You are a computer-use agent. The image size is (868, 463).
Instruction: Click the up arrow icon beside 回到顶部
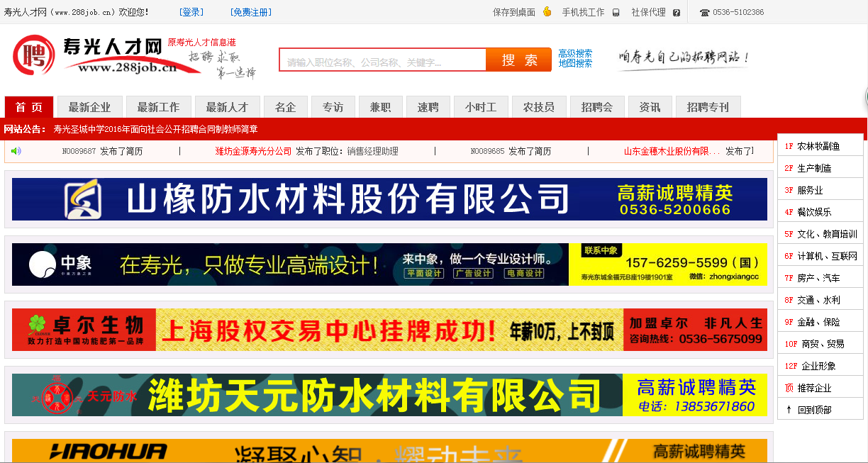pyautogui.click(x=789, y=410)
